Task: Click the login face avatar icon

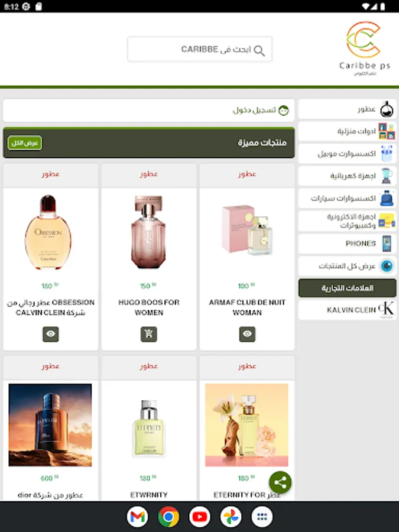Action: 284,111
